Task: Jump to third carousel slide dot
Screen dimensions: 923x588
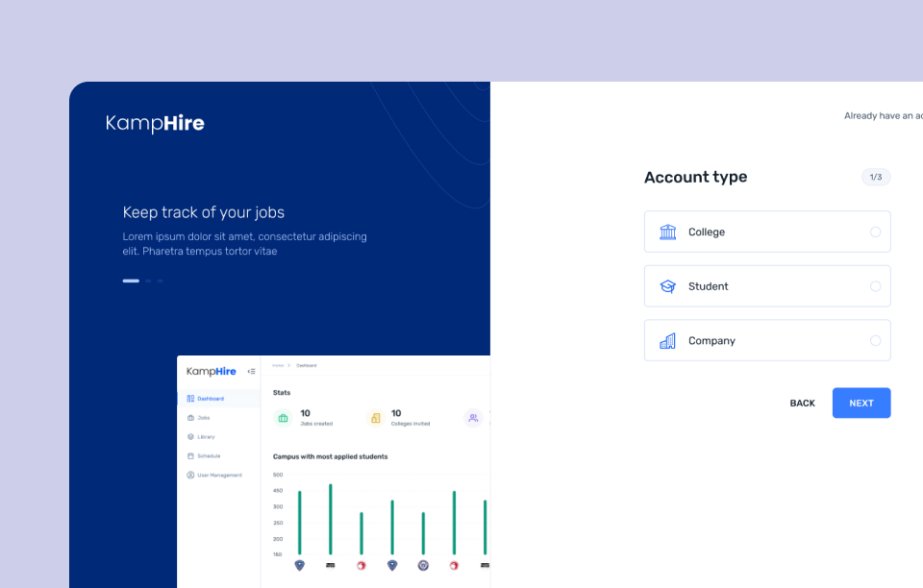Action: pyautogui.click(x=161, y=282)
